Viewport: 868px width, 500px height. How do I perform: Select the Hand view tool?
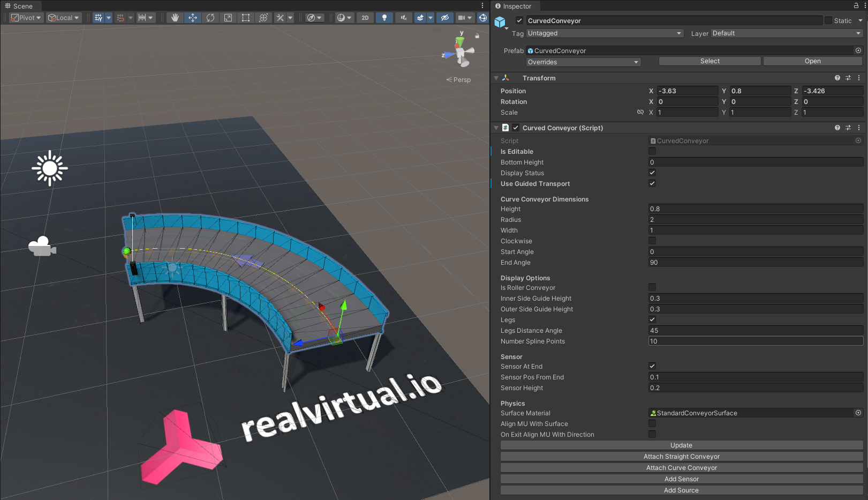[175, 18]
